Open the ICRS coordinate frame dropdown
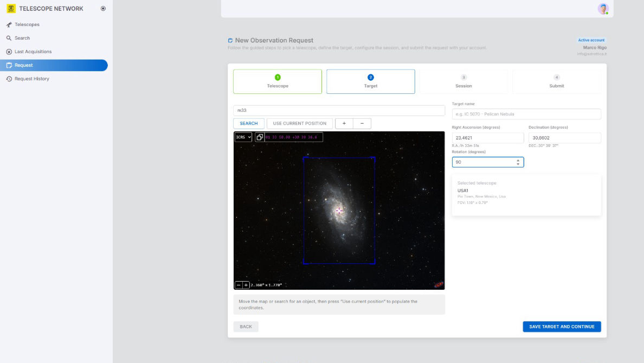644x363 pixels. click(x=242, y=137)
